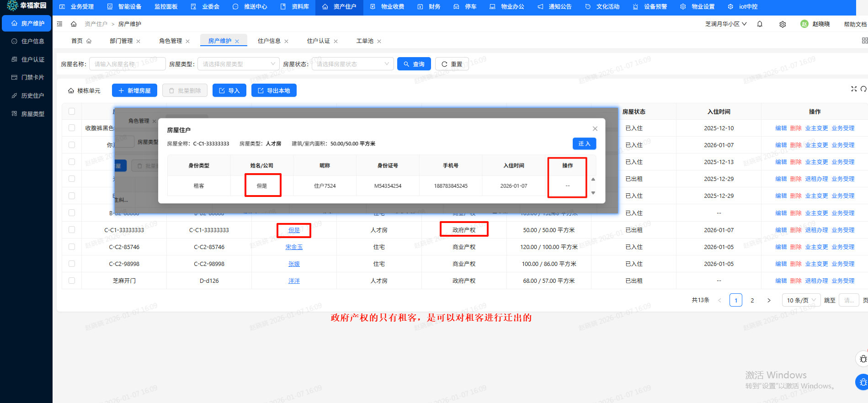
Task: Expand the 房屋类型 dropdown filter
Action: (x=238, y=64)
